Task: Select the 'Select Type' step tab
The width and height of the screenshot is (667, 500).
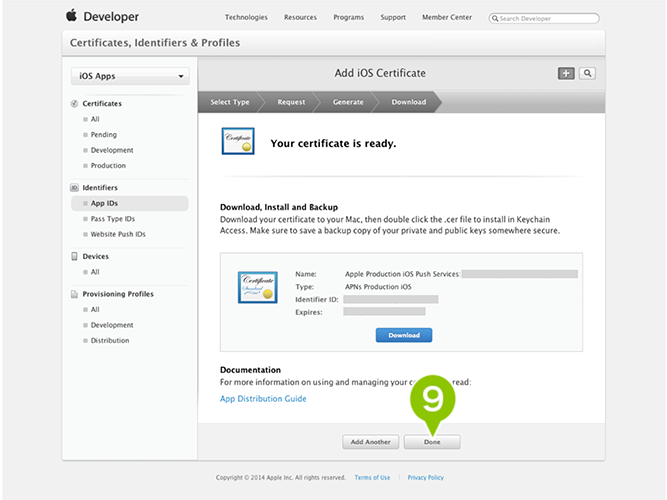Action: click(230, 102)
